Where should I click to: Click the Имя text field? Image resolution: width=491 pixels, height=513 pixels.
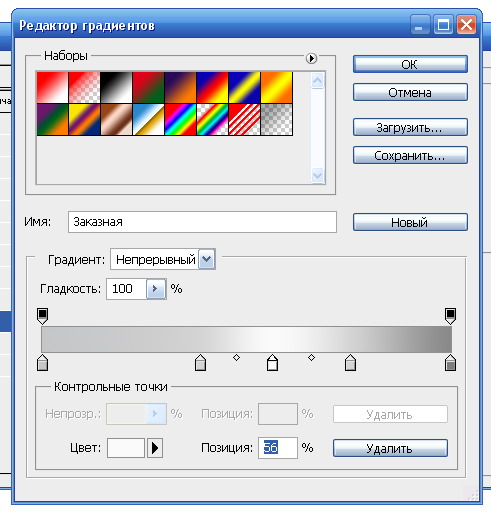click(202, 222)
